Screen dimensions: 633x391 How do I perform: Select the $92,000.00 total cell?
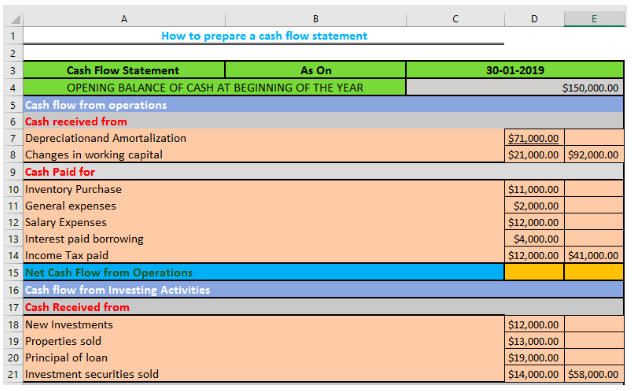pos(594,155)
